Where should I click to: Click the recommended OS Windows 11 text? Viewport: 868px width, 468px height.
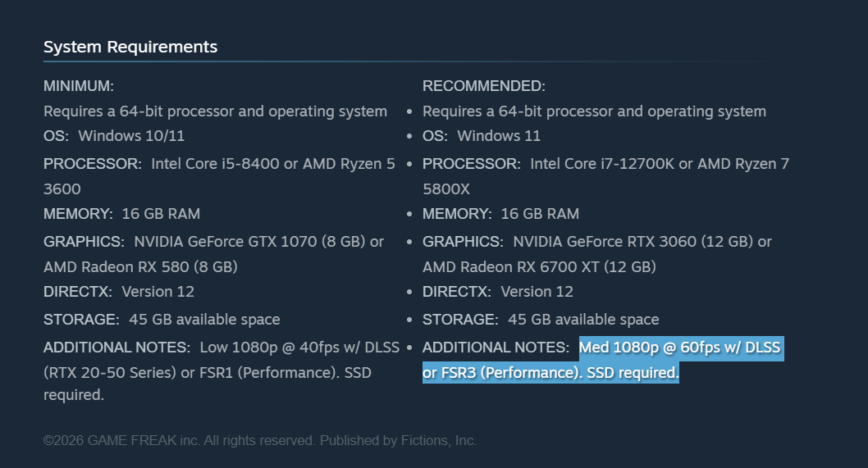coord(481,136)
